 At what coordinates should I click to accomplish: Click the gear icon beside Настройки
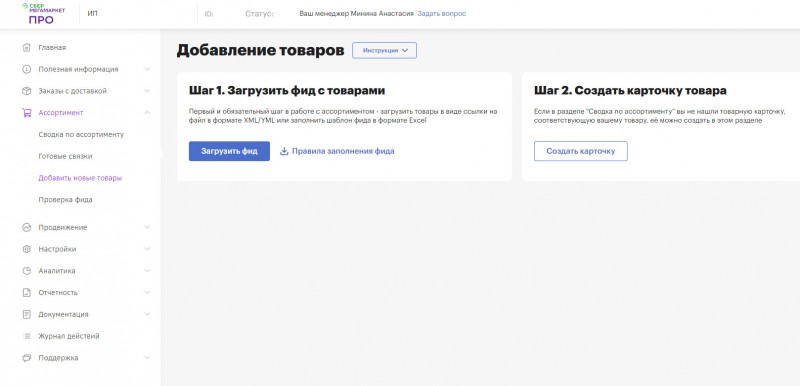click(27, 249)
